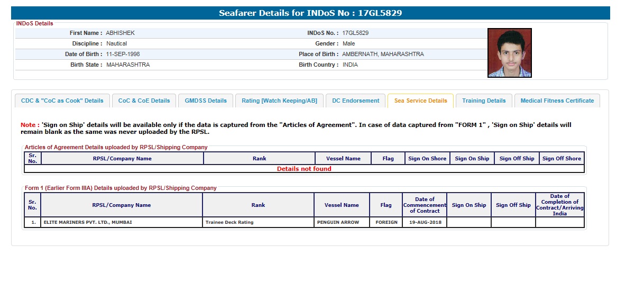
Task: Click the seafarer's photo thumbnail
Action: point(509,53)
